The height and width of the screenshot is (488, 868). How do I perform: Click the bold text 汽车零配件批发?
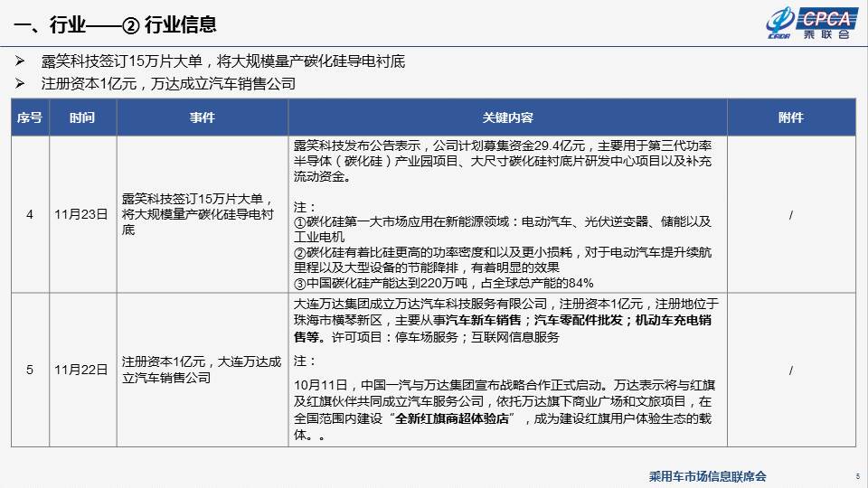tap(579, 320)
